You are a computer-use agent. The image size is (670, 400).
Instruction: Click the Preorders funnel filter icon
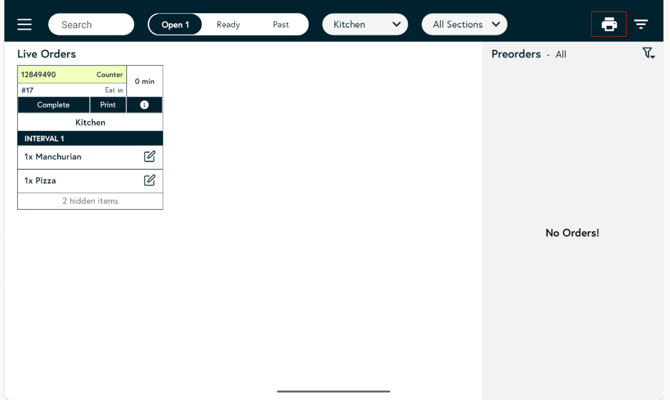click(x=648, y=54)
